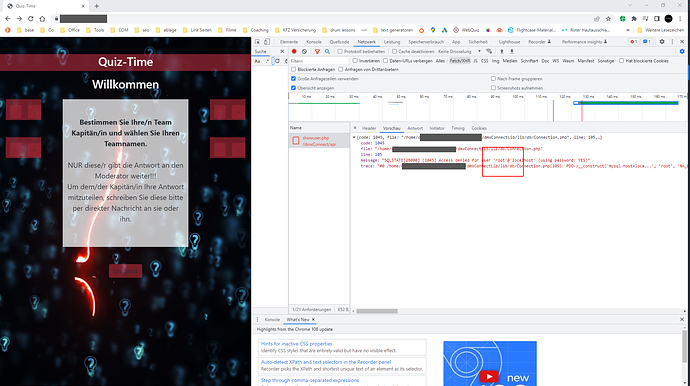
Task: Close the Suche search panel
Action: coord(282,51)
